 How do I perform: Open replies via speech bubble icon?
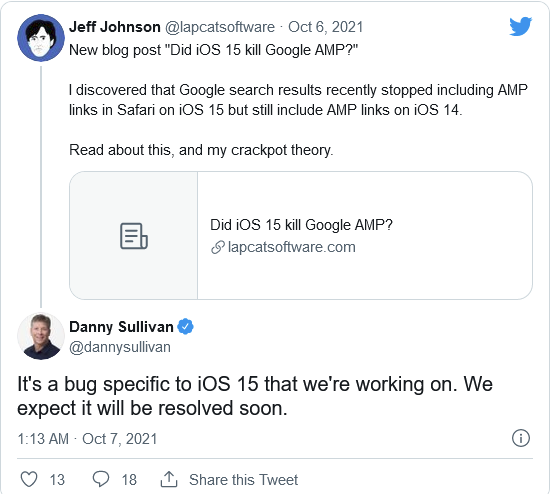pos(101,479)
